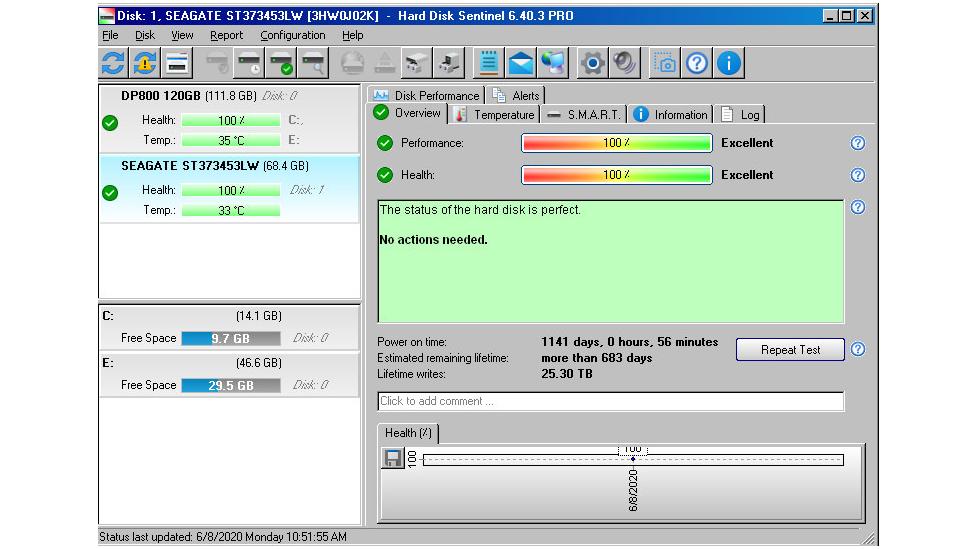Image resolution: width=976 pixels, height=549 pixels.
Task: Open the report notepad toolbar icon
Action: coord(489,63)
